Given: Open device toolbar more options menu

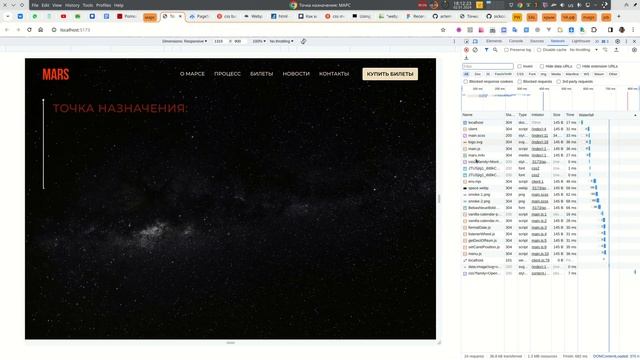Looking at the screenshot, I should [454, 41].
